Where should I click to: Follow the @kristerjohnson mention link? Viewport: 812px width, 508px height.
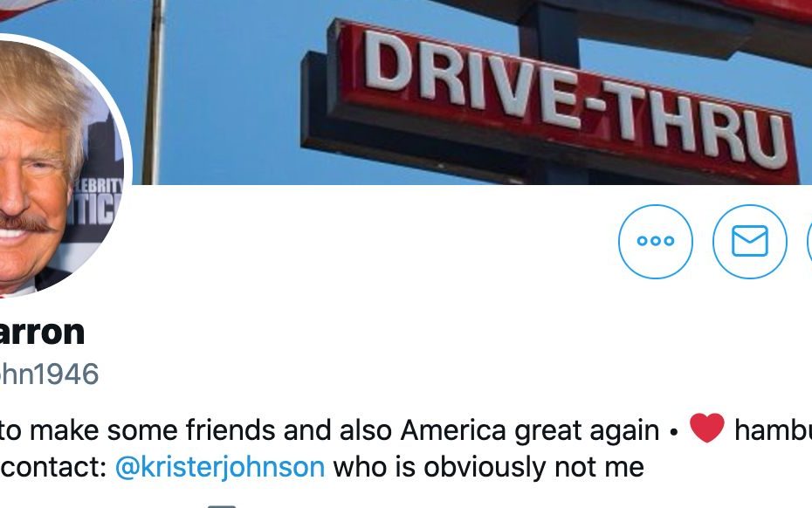click(x=220, y=467)
